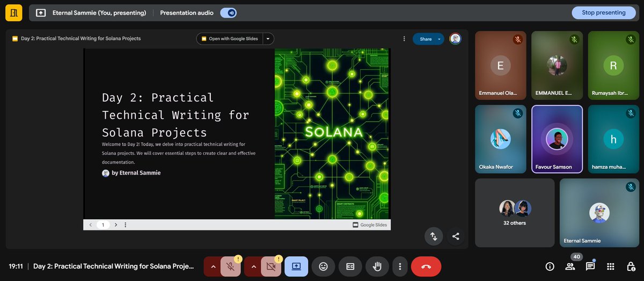Open the chat messages icon
The height and width of the screenshot is (281, 644).
(x=590, y=266)
